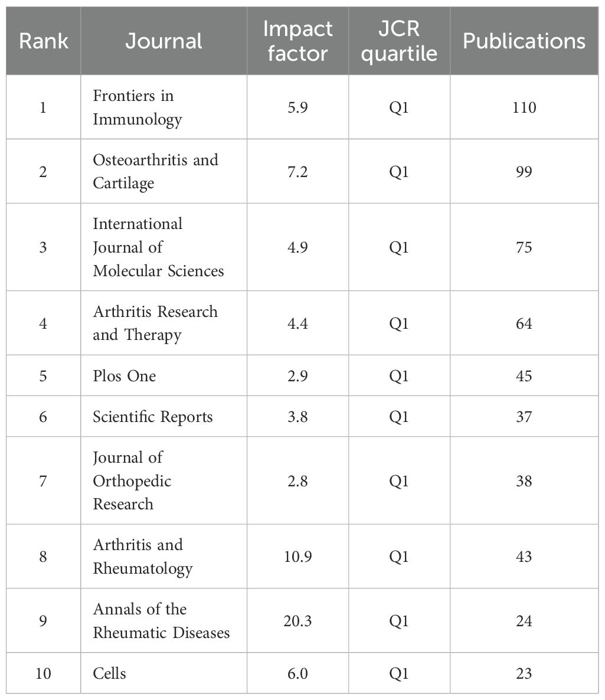This screenshot has height=700, width=605.
Task: Select the Osteoarthritis and Cartilage cell
Action: pyautogui.click(x=155, y=171)
